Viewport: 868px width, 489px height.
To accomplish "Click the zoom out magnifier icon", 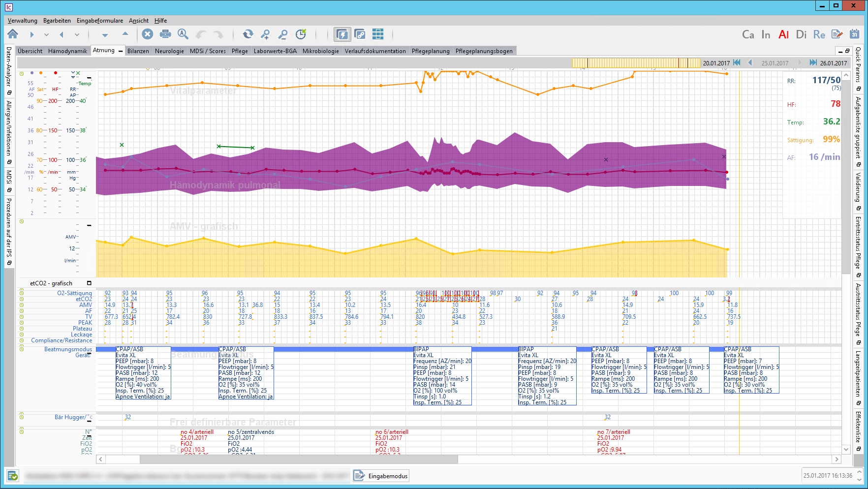I will [283, 34].
